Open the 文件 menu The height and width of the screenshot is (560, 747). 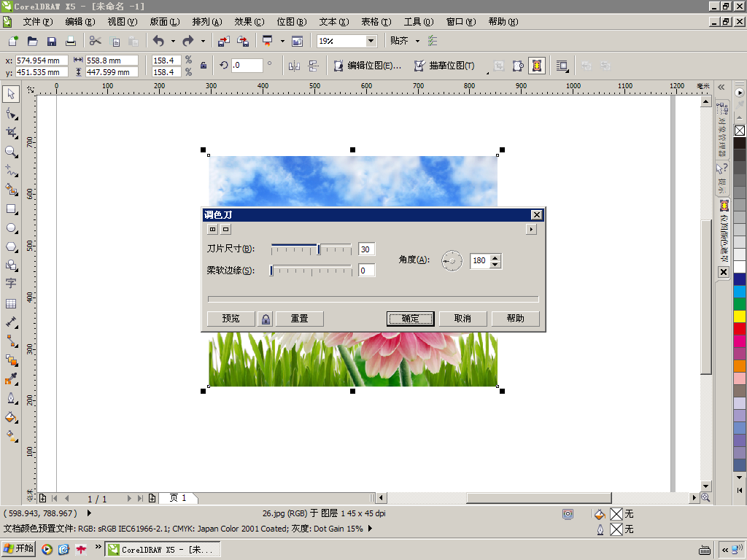click(x=38, y=22)
